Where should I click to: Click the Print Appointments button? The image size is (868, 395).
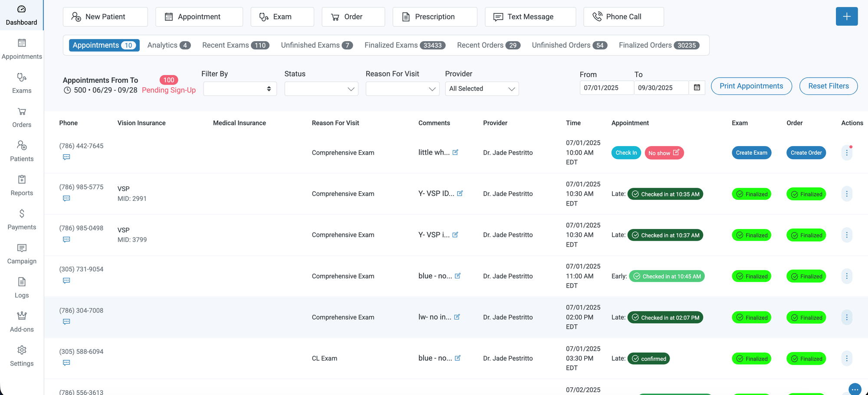(x=751, y=86)
